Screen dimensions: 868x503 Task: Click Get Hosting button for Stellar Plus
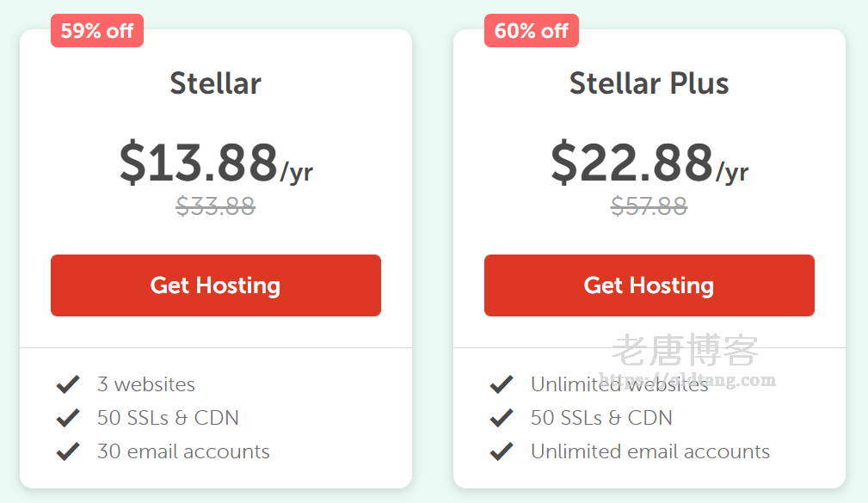coord(649,285)
